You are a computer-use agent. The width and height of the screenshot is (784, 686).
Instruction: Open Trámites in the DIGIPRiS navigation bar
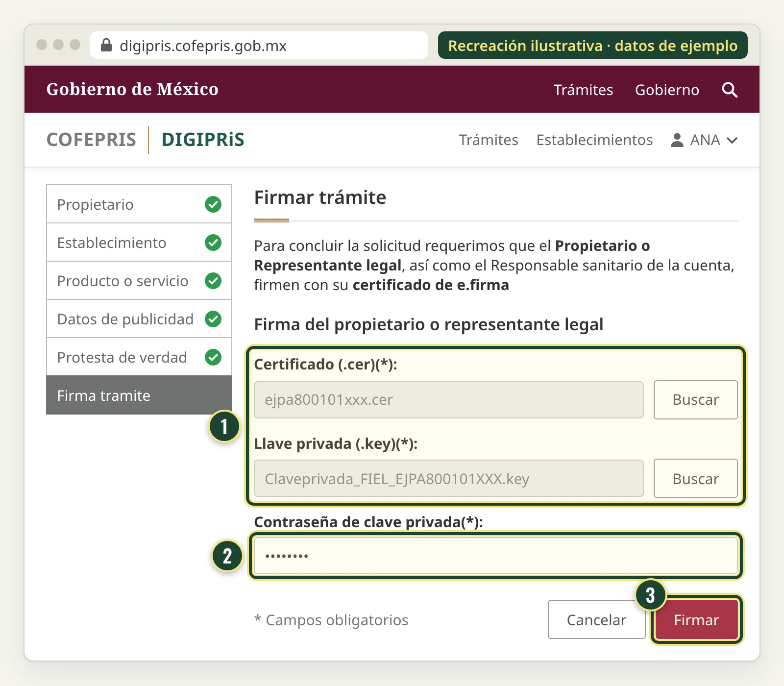[489, 140]
